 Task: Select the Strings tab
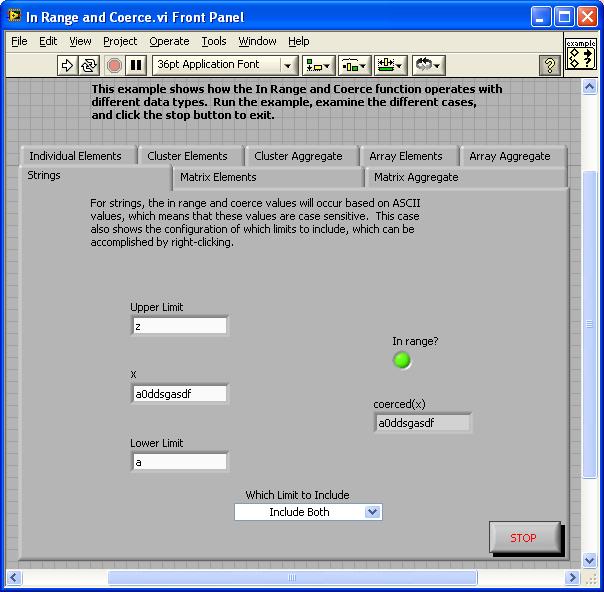coord(96,176)
